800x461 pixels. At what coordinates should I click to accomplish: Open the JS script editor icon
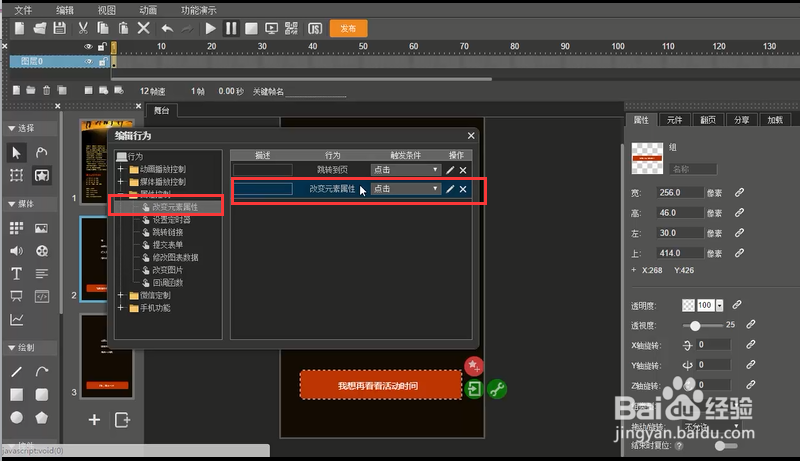pyautogui.click(x=315, y=29)
